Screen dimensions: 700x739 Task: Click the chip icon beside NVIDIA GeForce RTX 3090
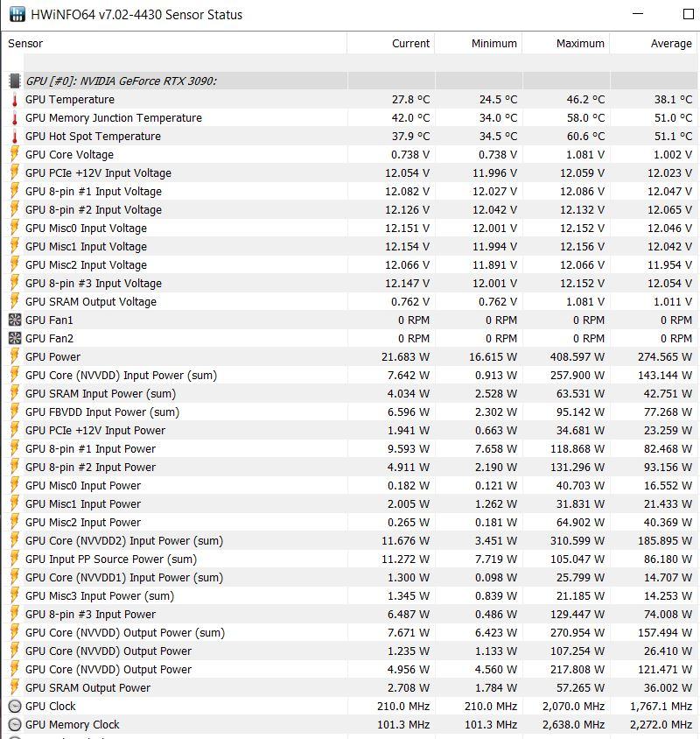(x=15, y=81)
